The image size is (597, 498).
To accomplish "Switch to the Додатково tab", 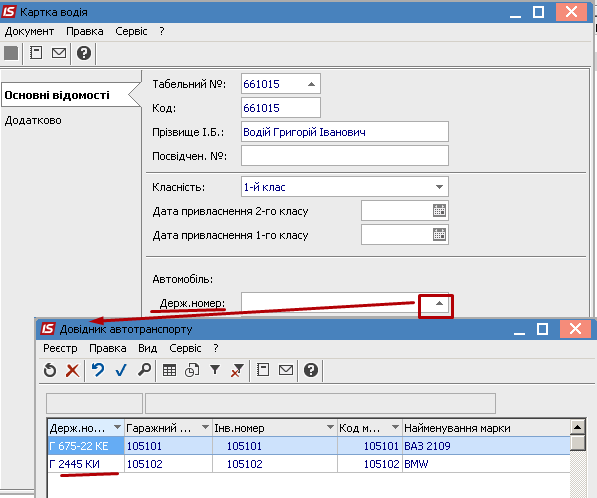I will coord(33,120).
